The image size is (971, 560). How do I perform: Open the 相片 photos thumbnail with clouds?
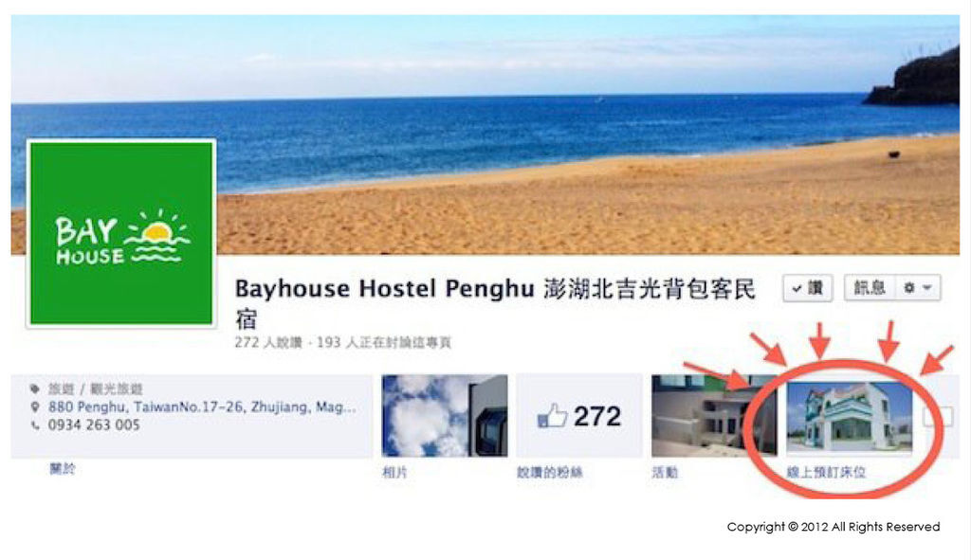(x=445, y=416)
